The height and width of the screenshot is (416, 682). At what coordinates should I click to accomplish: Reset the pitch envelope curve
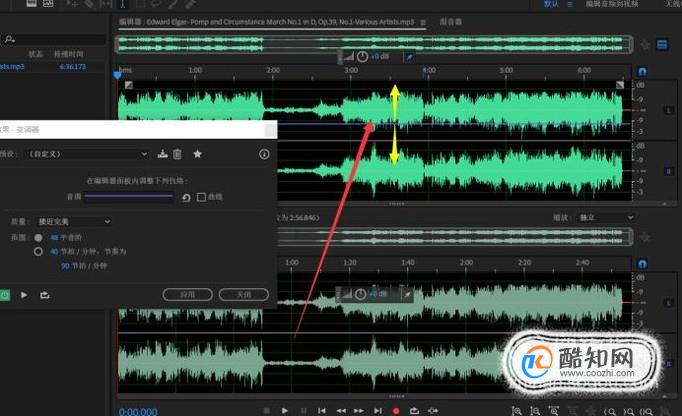pos(186,198)
